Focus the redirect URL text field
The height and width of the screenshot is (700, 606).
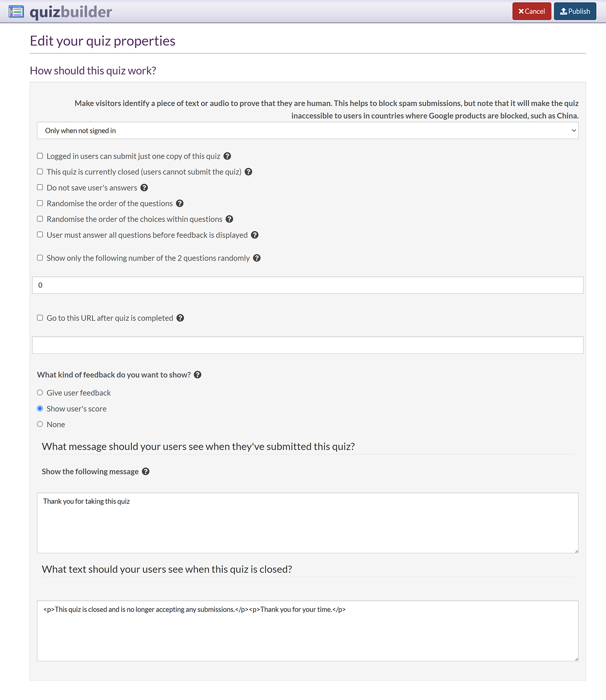click(x=308, y=345)
